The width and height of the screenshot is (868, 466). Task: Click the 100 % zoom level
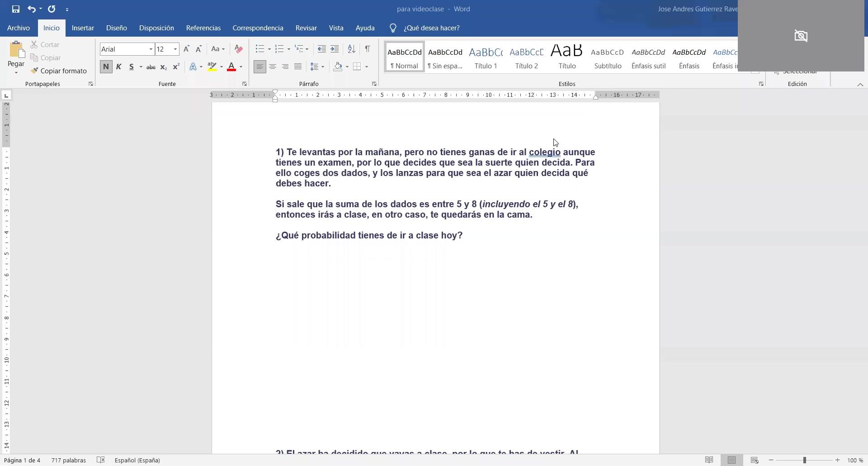pyautogui.click(x=855, y=460)
